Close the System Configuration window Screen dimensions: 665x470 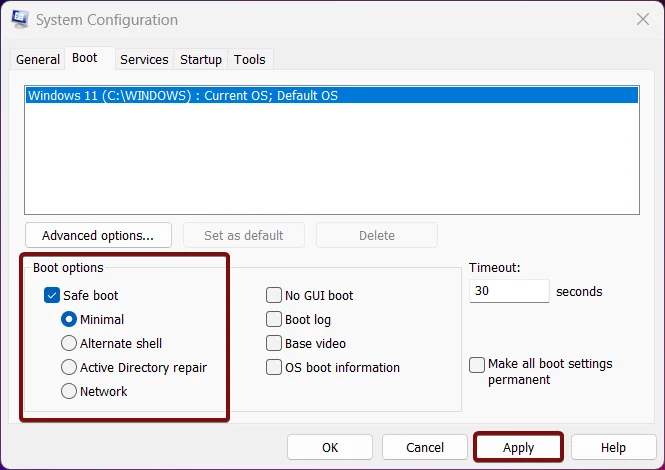tap(643, 19)
